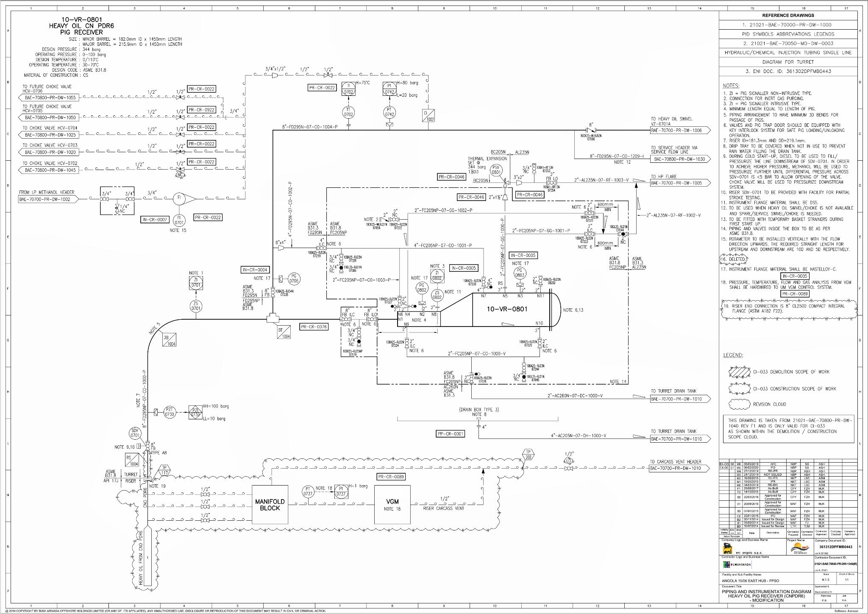Viewport: 868px width, 614px height.
Task: Select connector BAE-70800-PR-DW-1025 to HCV-0704
Action: pyautogui.click(x=48, y=135)
